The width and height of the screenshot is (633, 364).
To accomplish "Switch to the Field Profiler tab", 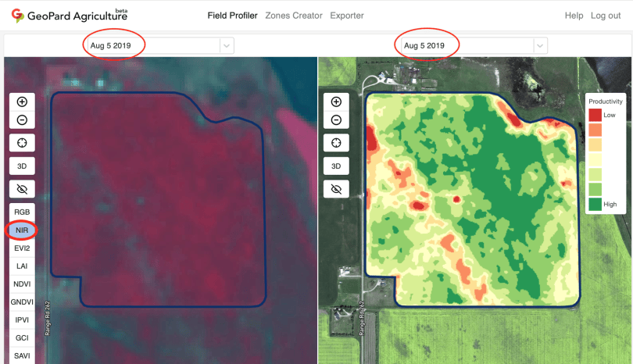I will pos(233,16).
